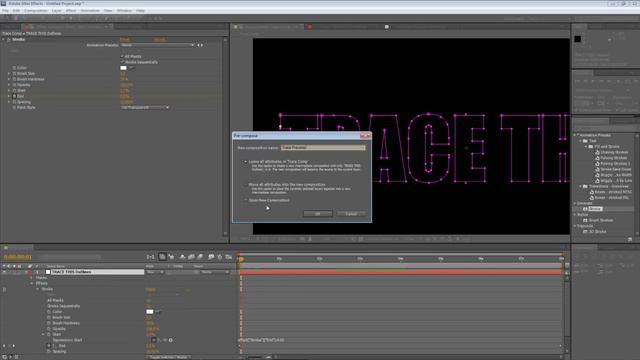Click the new composition name field
Viewport: 640px width, 360px height.
[323, 148]
